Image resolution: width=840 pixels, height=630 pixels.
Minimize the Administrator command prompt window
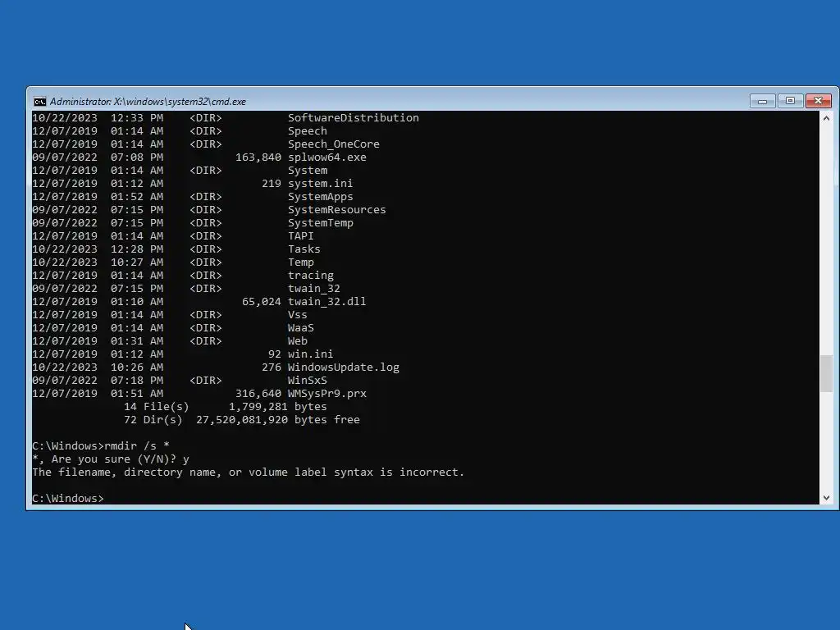762,101
